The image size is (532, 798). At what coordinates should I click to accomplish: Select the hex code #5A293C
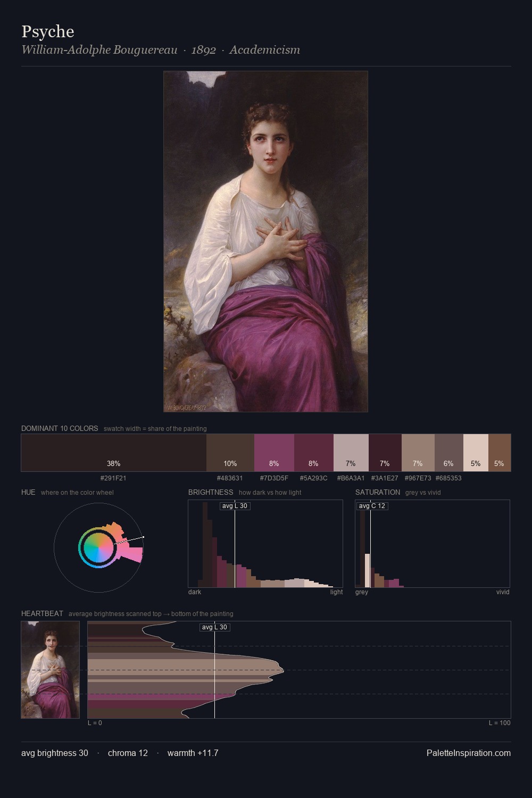coord(313,478)
